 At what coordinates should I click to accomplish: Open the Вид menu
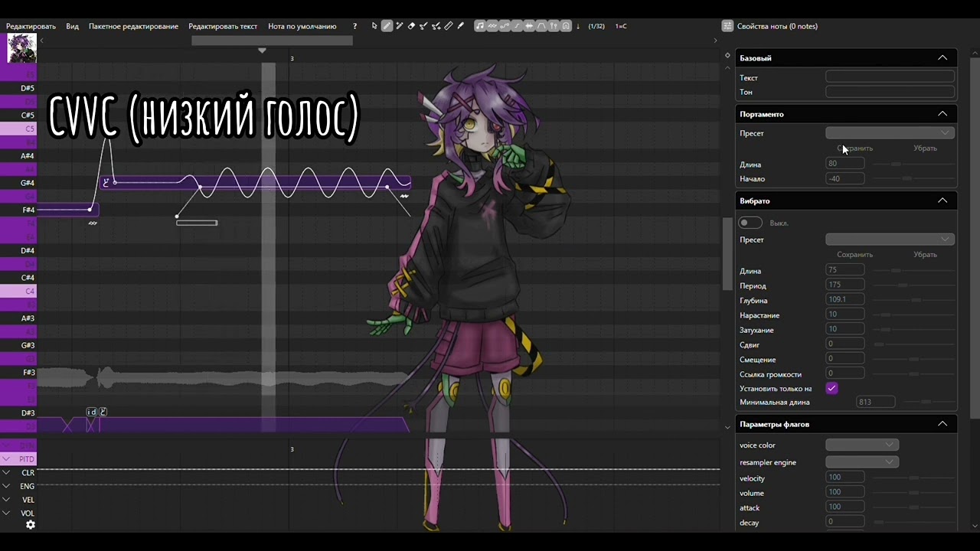pos(72,26)
